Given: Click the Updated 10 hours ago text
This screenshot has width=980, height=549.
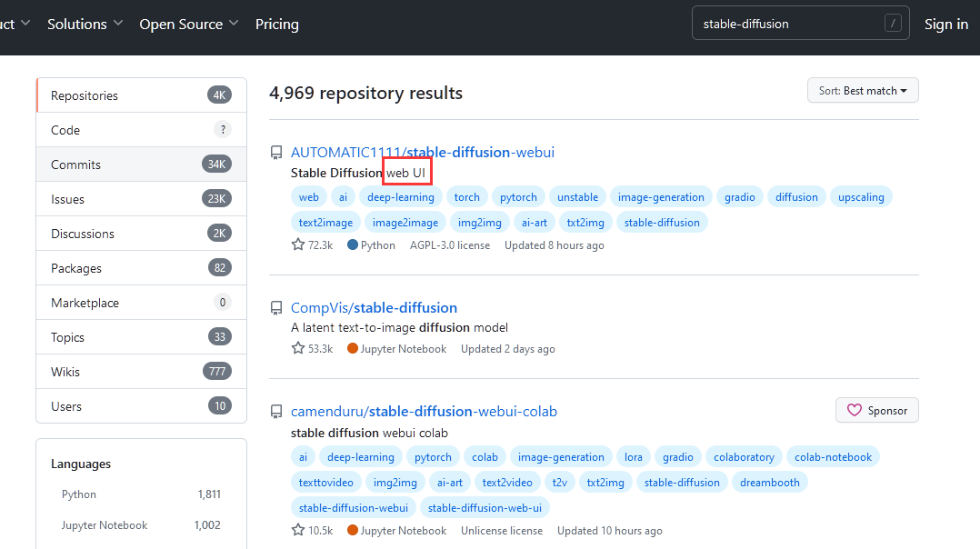Looking at the screenshot, I should (610, 530).
